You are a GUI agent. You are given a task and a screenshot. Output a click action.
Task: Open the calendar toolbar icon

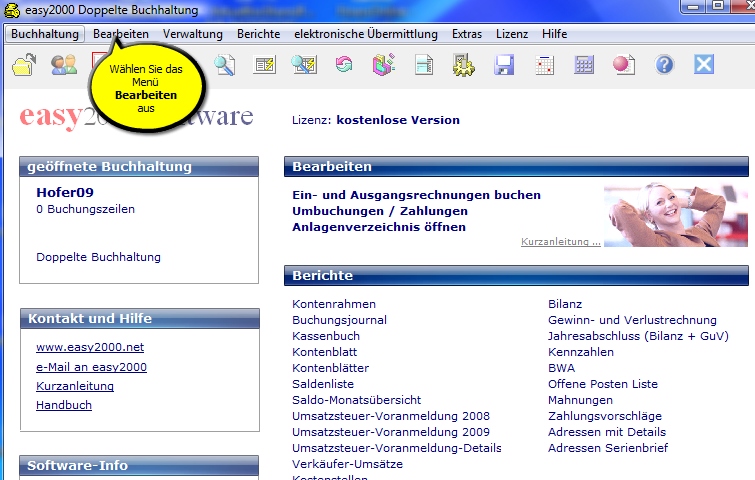(x=545, y=65)
